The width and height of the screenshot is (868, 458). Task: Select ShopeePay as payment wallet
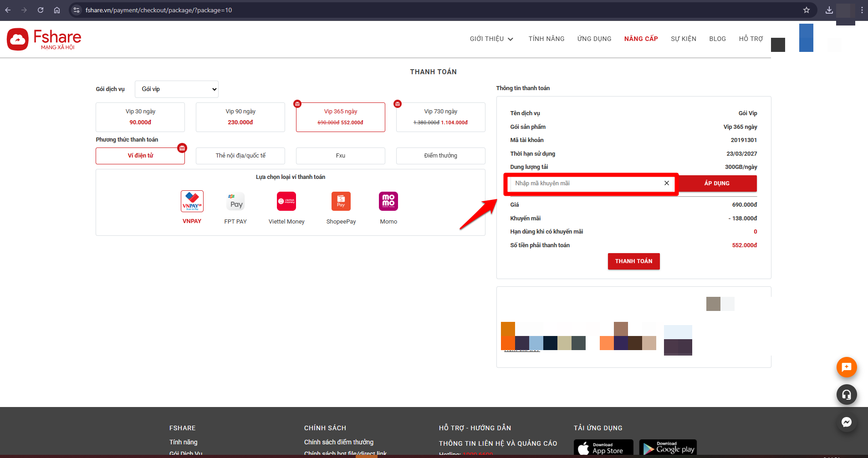click(341, 201)
